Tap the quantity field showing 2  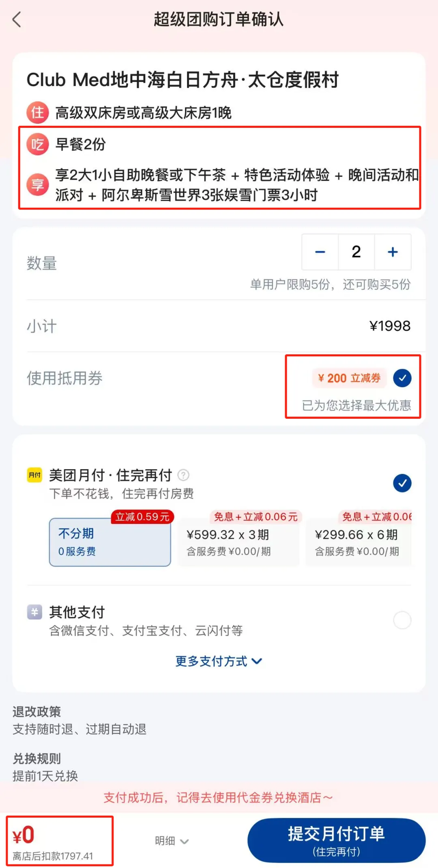pos(356,252)
